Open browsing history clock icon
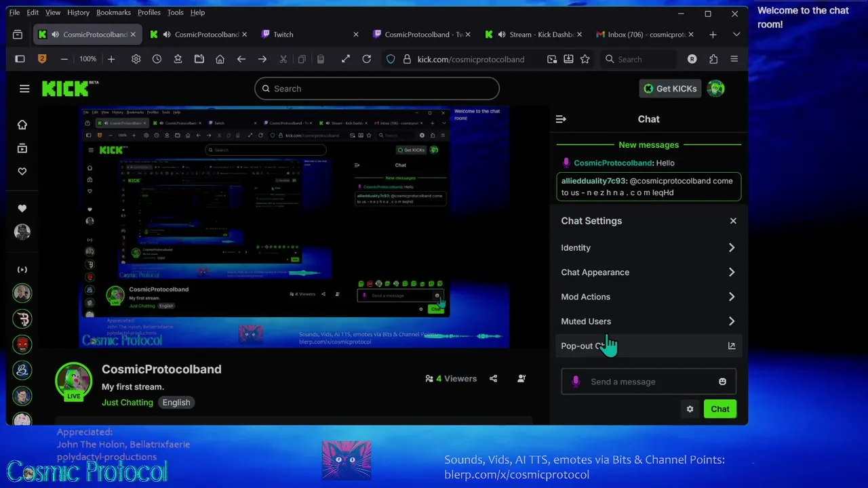The image size is (868, 488). click(x=157, y=60)
